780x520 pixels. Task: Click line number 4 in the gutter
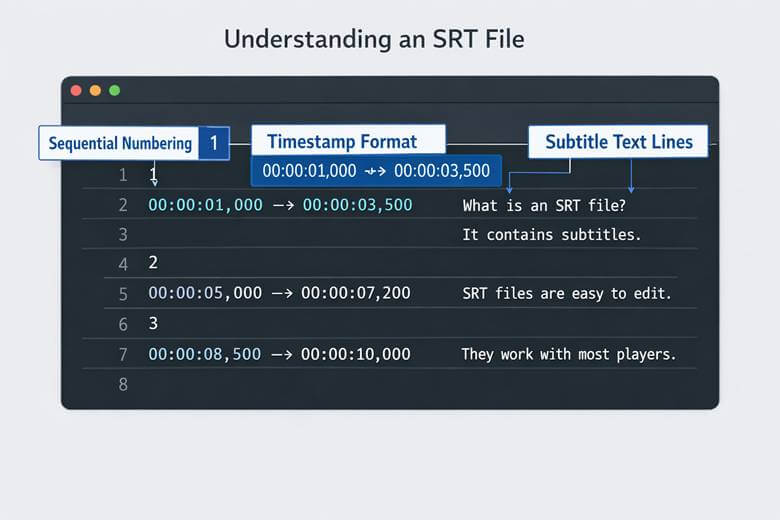click(123, 265)
